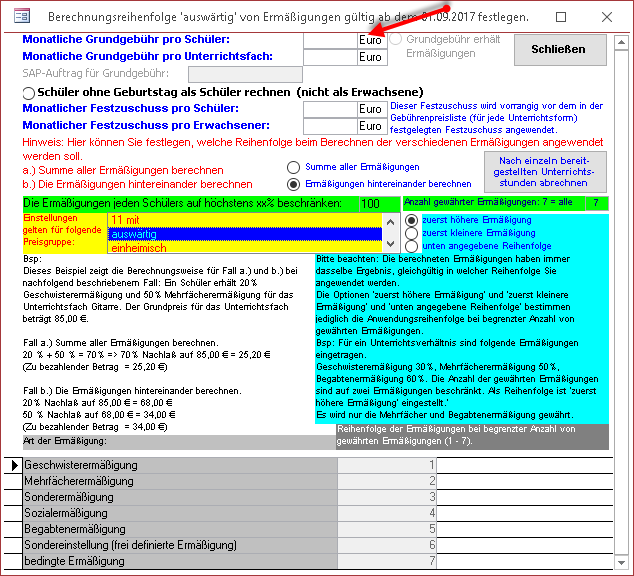Click the record selector arrow for Geschwisterermäßigung

pos(14,465)
